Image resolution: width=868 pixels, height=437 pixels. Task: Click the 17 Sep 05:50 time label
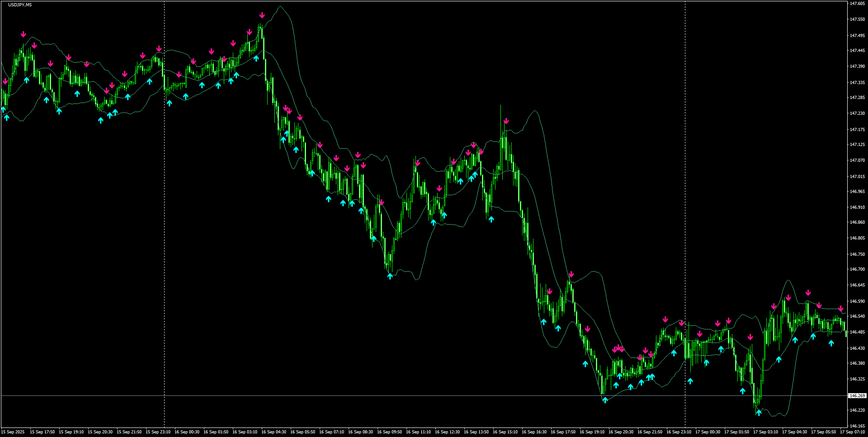click(823, 432)
